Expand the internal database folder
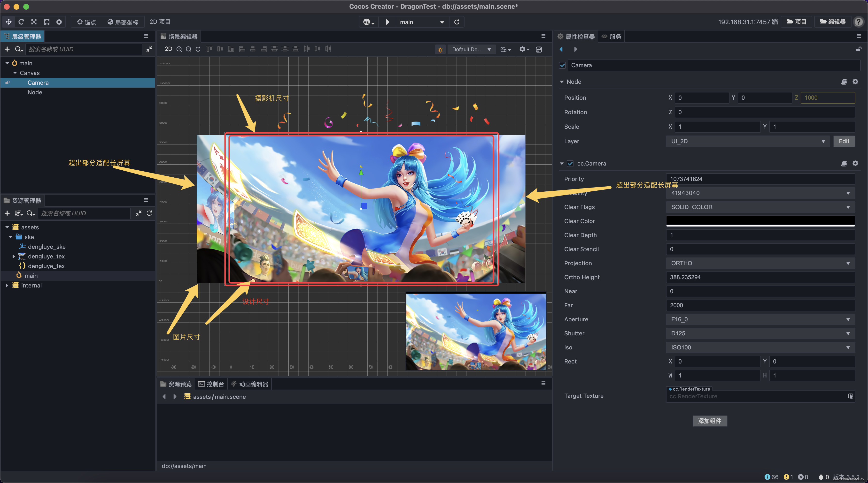This screenshot has width=868, height=483. (7, 285)
